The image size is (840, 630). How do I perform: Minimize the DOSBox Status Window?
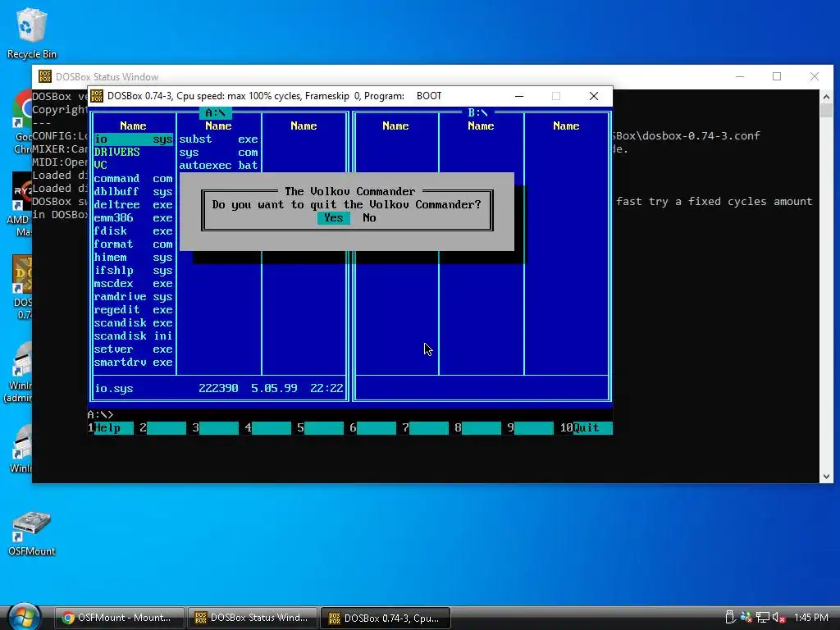pos(740,76)
